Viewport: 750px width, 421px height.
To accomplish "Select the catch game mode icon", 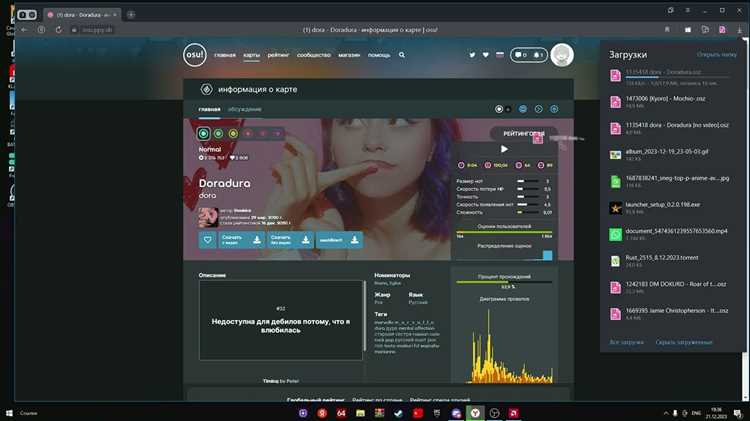I will (539, 109).
